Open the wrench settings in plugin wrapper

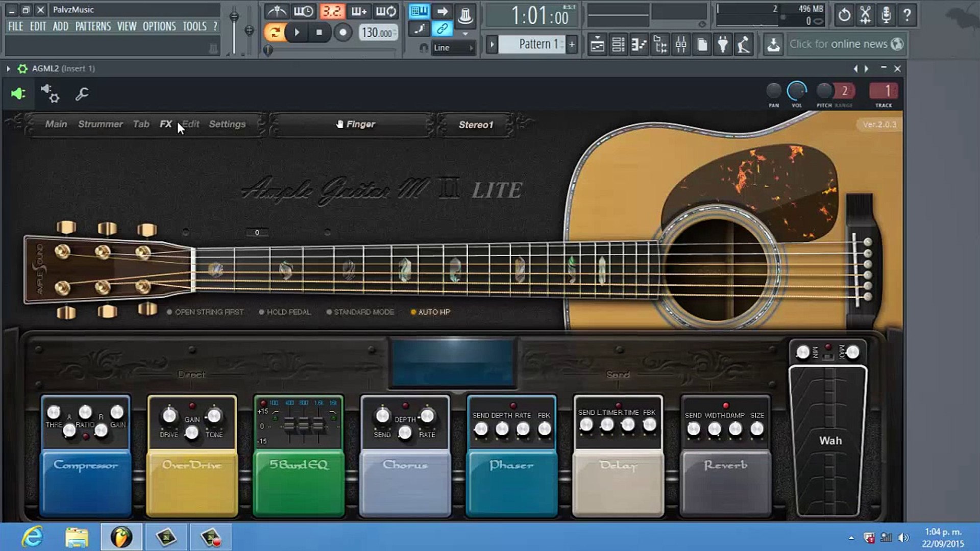(82, 94)
